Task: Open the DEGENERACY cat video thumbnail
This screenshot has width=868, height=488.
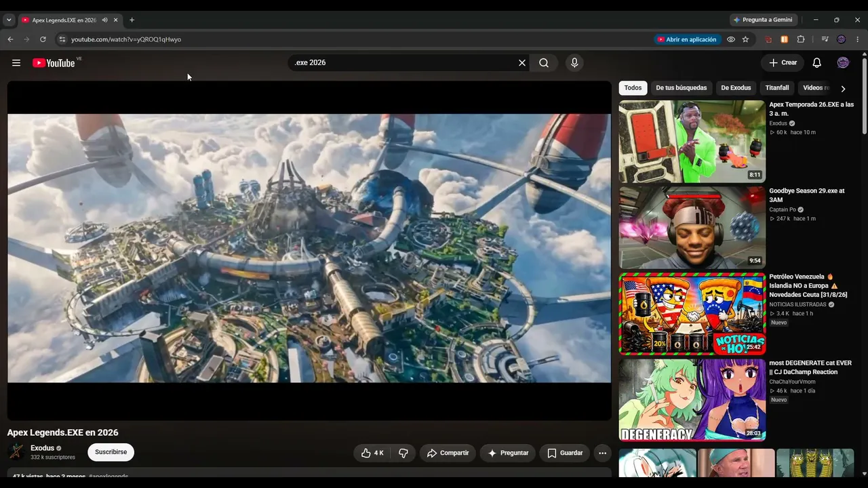Action: 692,400
